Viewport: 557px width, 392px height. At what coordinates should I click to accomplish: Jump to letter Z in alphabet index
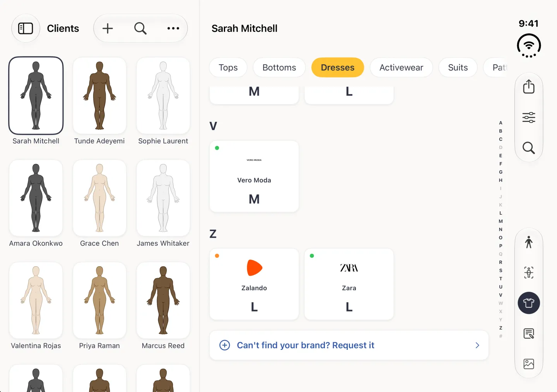click(501, 328)
